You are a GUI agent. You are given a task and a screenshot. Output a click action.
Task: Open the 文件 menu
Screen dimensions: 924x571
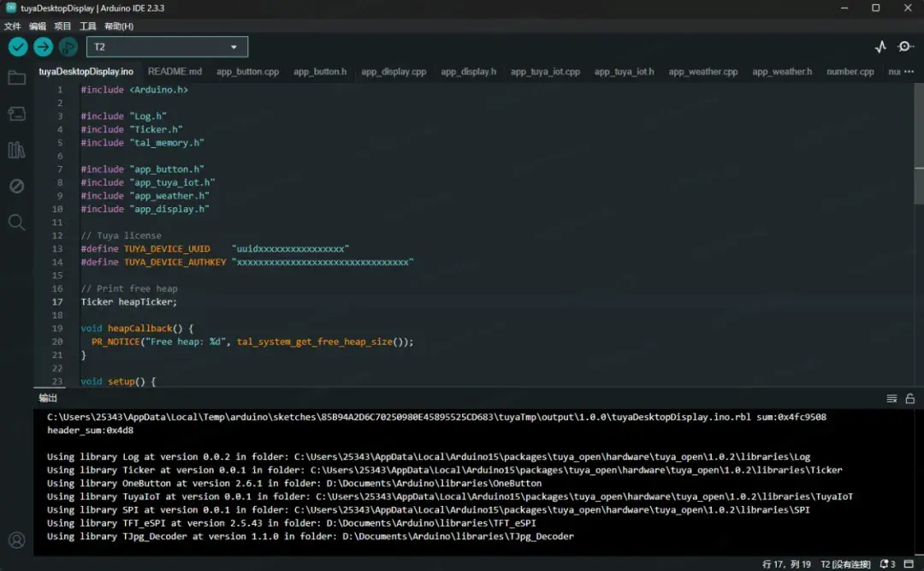pos(12,27)
